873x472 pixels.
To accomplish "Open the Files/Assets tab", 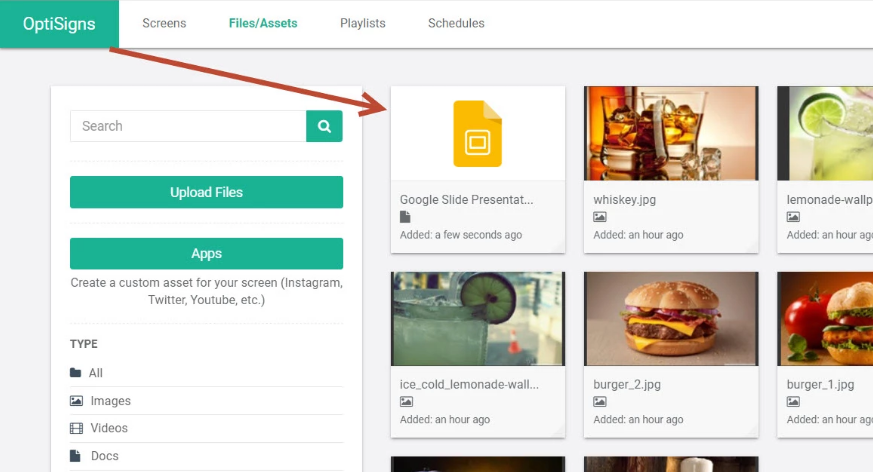I will click(263, 23).
